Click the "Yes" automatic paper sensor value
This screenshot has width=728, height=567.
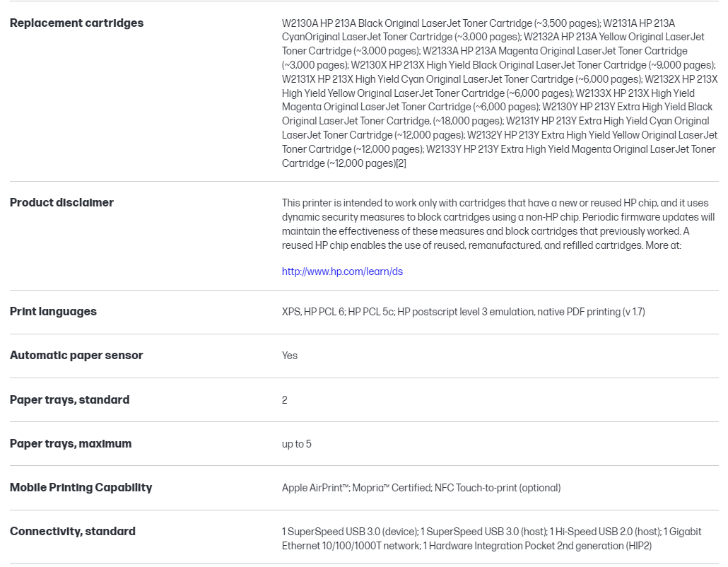click(290, 356)
